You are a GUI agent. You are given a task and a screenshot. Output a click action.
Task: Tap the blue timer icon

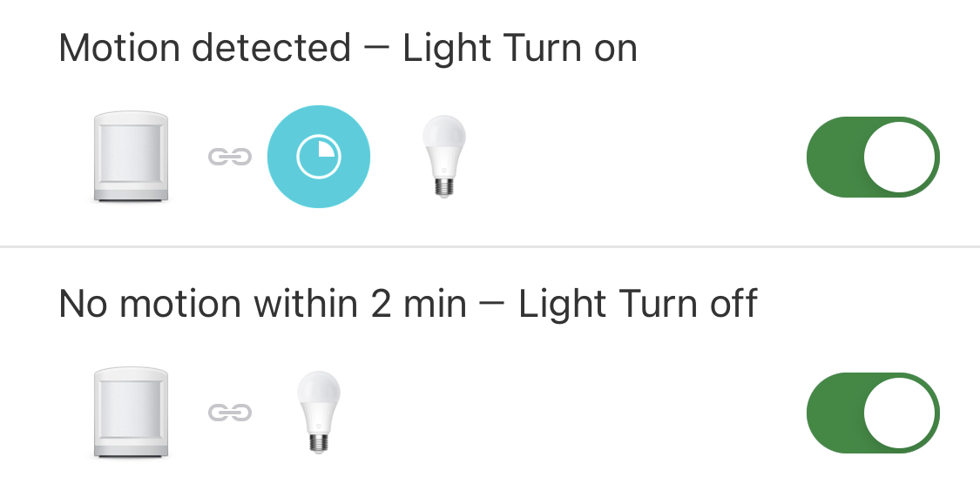319,157
